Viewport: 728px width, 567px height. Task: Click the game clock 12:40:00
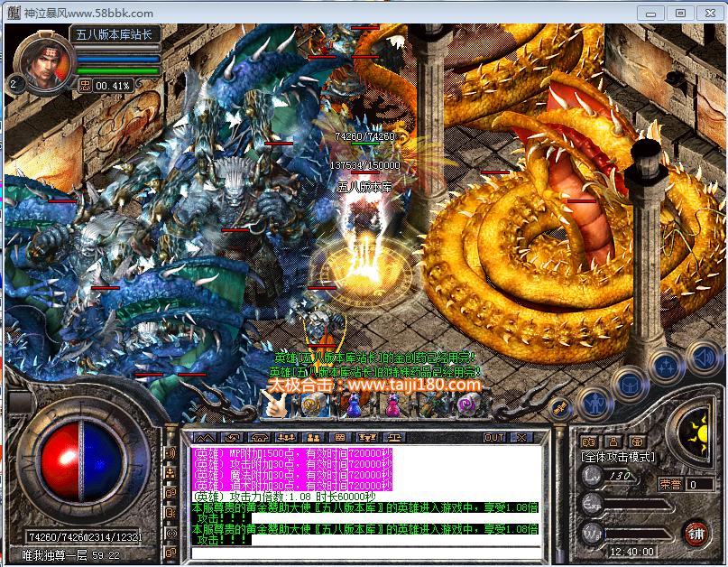tap(631, 552)
